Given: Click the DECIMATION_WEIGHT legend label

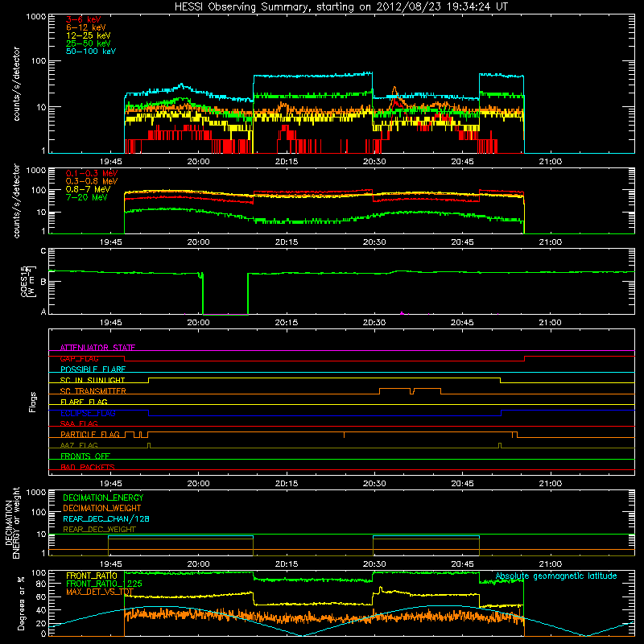Looking at the screenshot, I should tap(102, 508).
